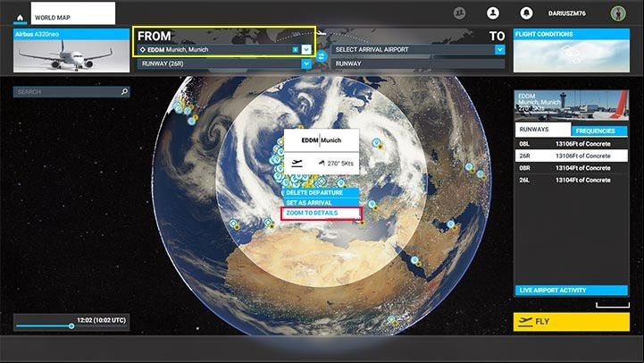Go to the Home screen icon

20,18
